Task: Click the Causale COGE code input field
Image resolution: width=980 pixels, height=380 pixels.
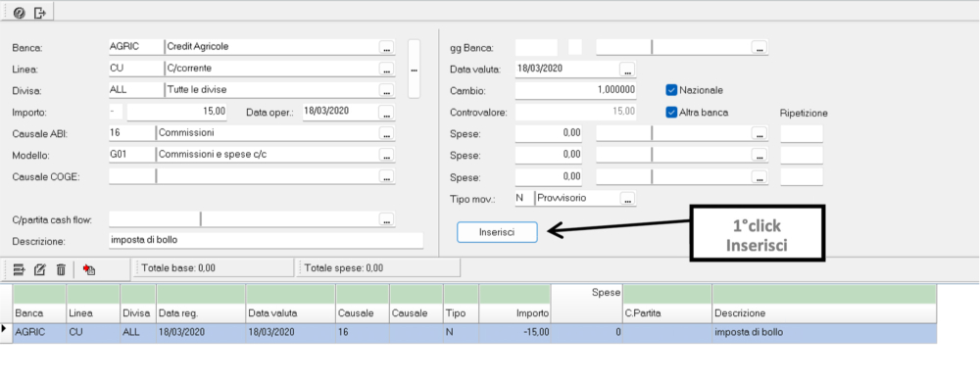Action: click(x=131, y=175)
